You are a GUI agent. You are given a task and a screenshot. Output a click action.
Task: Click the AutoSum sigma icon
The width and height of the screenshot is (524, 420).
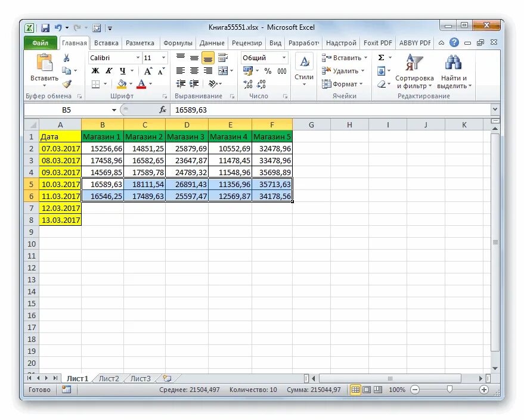pos(381,58)
